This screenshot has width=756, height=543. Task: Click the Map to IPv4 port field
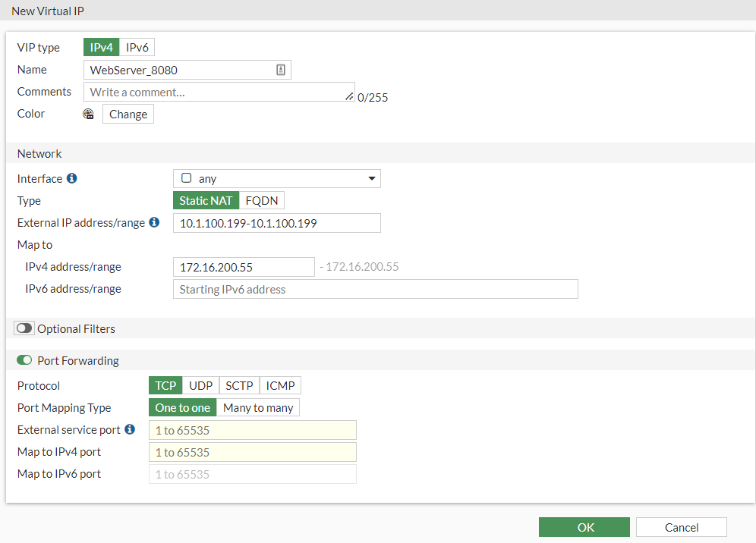pyautogui.click(x=252, y=451)
